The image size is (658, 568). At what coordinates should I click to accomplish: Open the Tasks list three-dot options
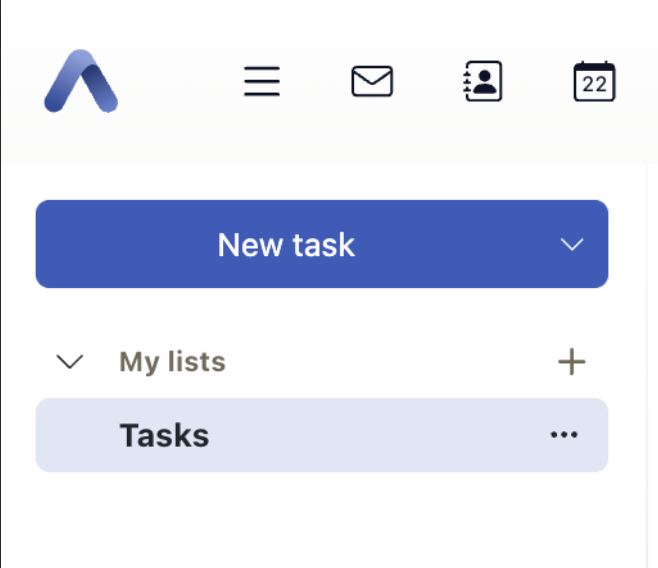point(564,435)
